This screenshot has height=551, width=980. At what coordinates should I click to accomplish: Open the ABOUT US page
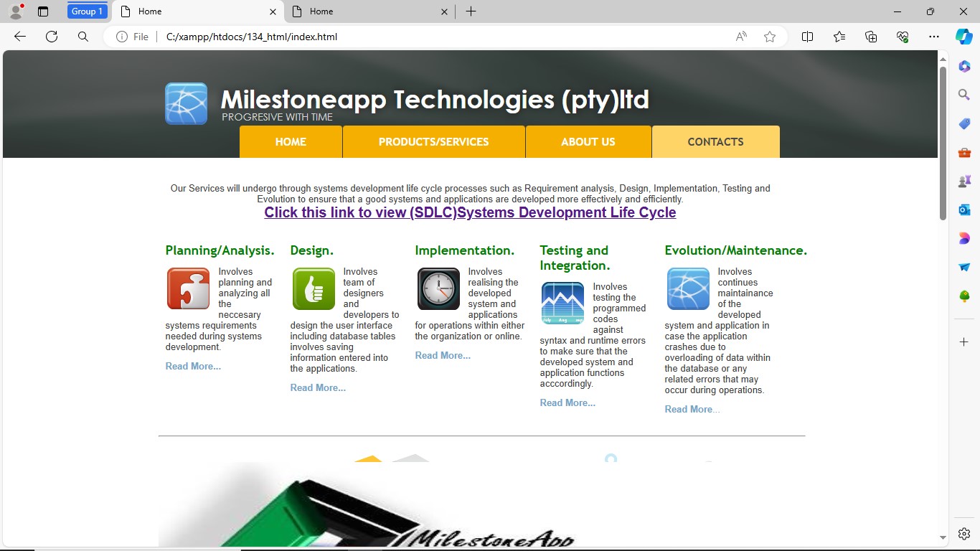(588, 142)
